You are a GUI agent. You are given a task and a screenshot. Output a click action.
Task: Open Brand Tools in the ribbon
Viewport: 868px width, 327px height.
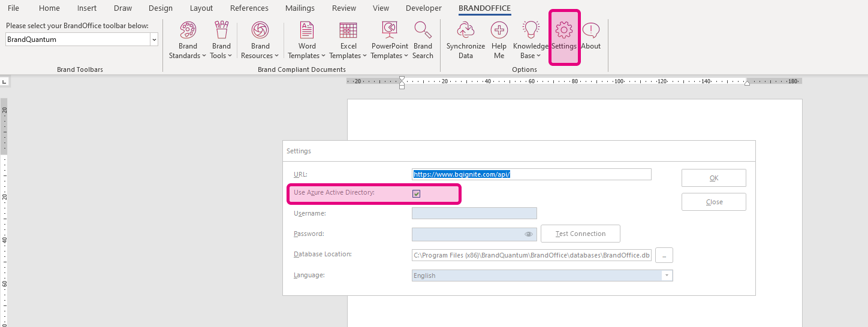221,40
